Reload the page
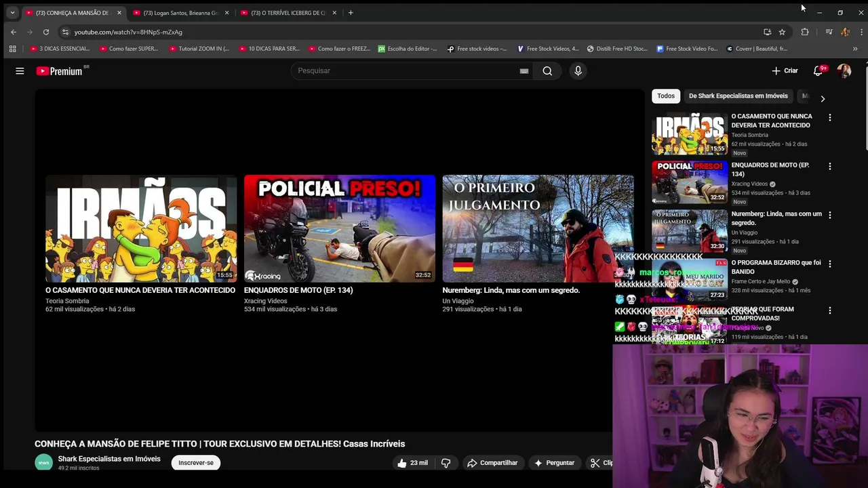 coord(46,32)
